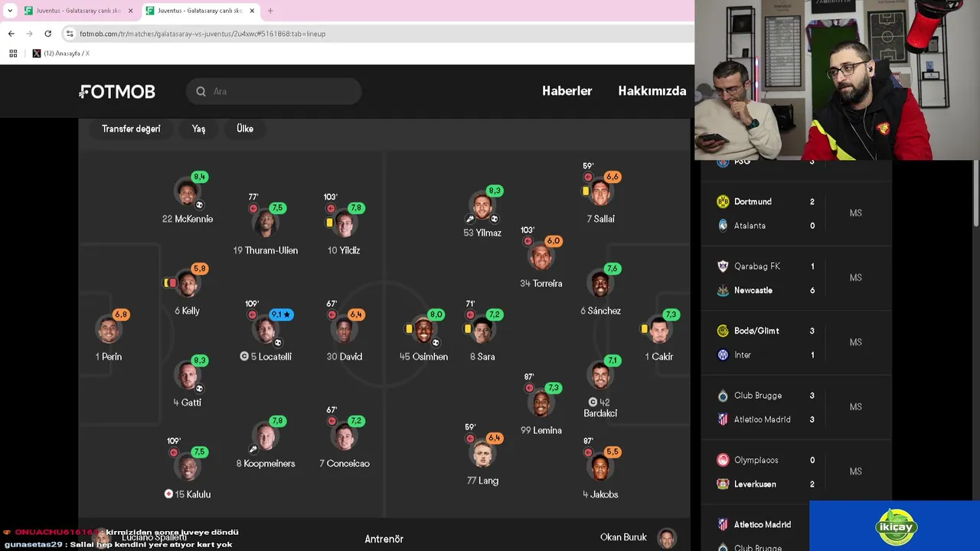Open David's player avatar

344,331
